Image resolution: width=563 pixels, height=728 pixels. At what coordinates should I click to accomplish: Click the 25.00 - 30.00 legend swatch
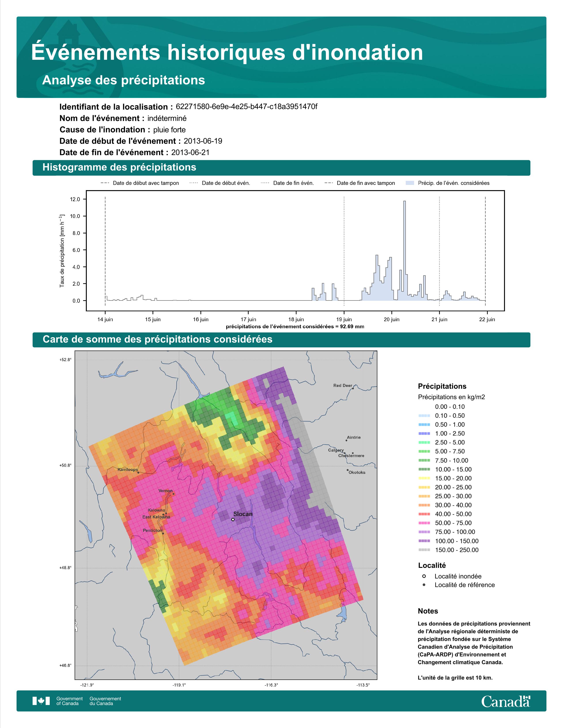tap(424, 496)
